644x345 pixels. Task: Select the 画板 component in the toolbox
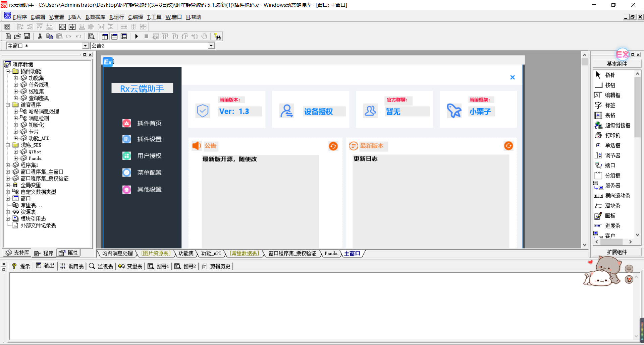coord(610,216)
